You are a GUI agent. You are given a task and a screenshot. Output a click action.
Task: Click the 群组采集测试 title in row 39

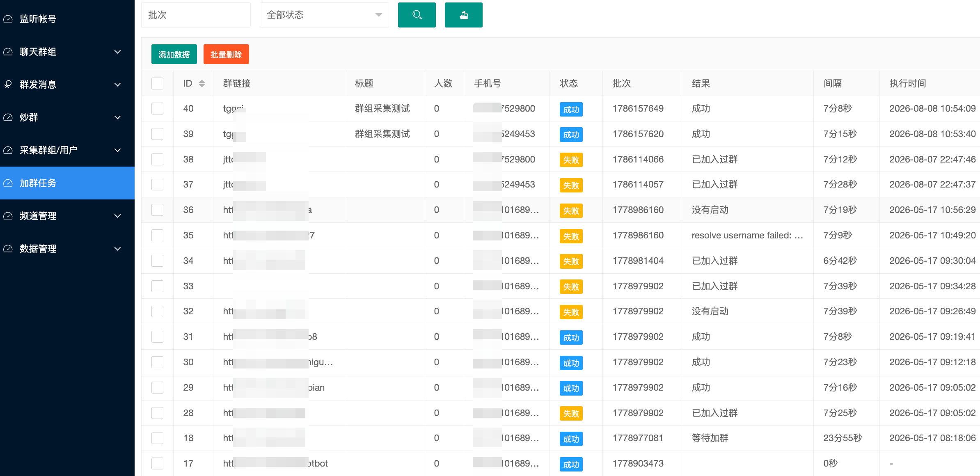(382, 134)
